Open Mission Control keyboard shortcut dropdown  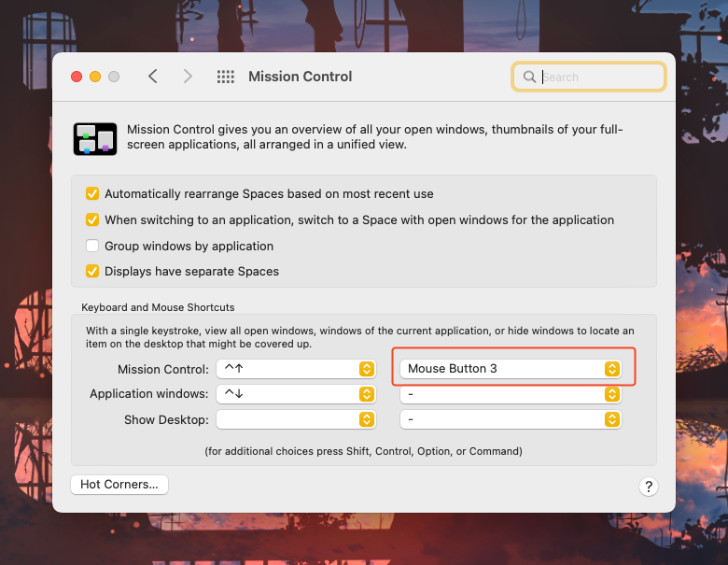(x=296, y=369)
